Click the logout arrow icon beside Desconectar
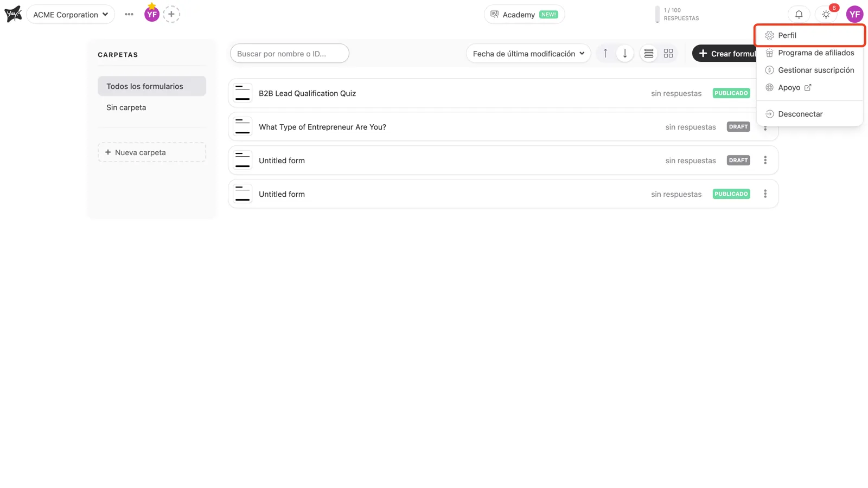Viewport: 868px width, 488px height. coord(769,114)
